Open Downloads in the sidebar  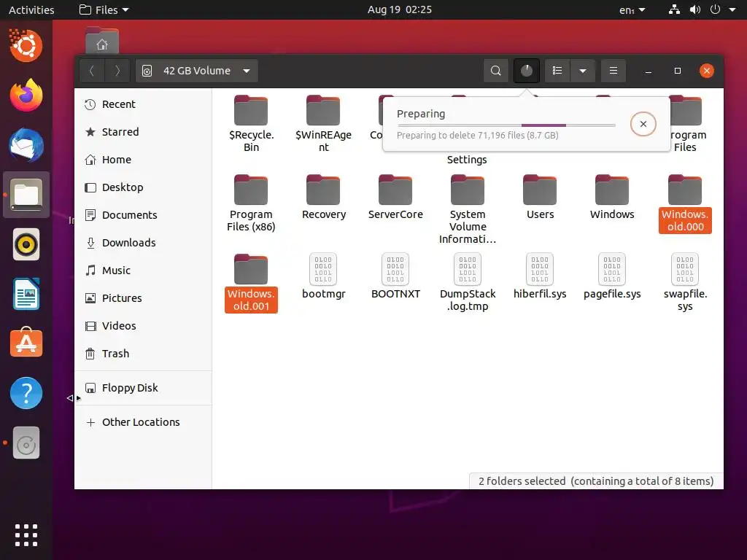click(x=143, y=242)
